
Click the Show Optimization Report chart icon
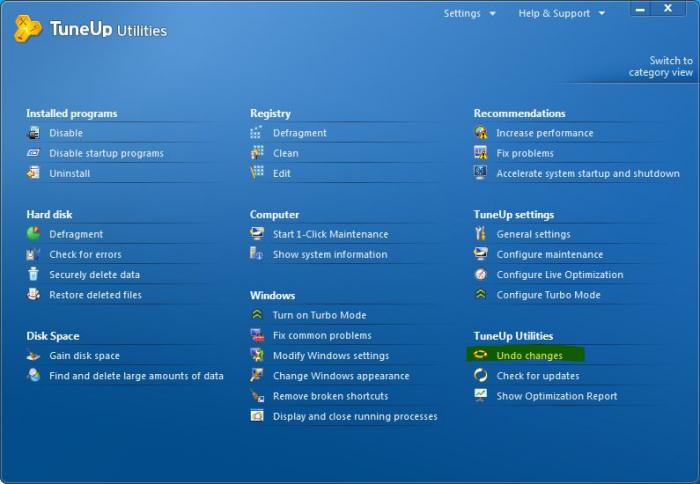[480, 395]
